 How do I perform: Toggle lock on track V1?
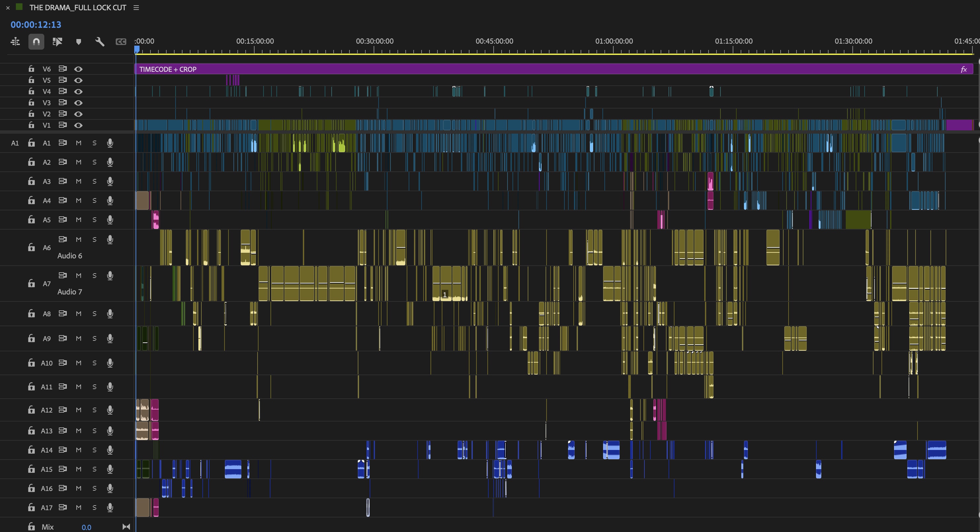coord(31,125)
